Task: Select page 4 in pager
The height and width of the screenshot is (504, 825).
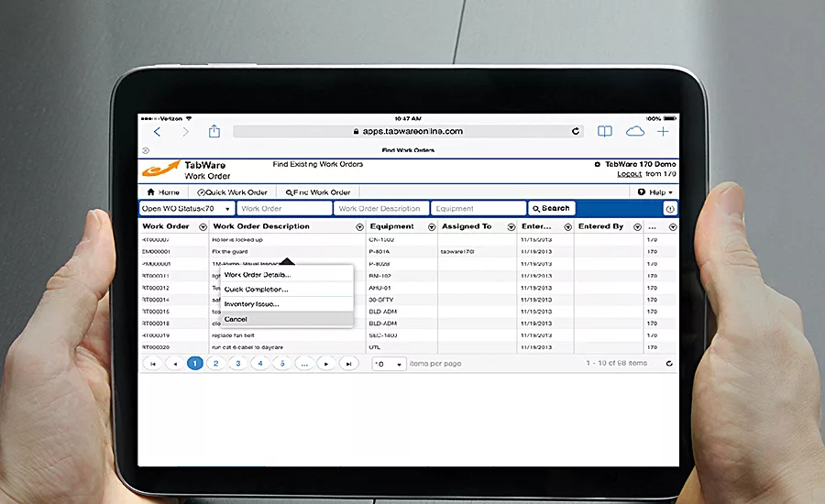Action: click(x=260, y=364)
